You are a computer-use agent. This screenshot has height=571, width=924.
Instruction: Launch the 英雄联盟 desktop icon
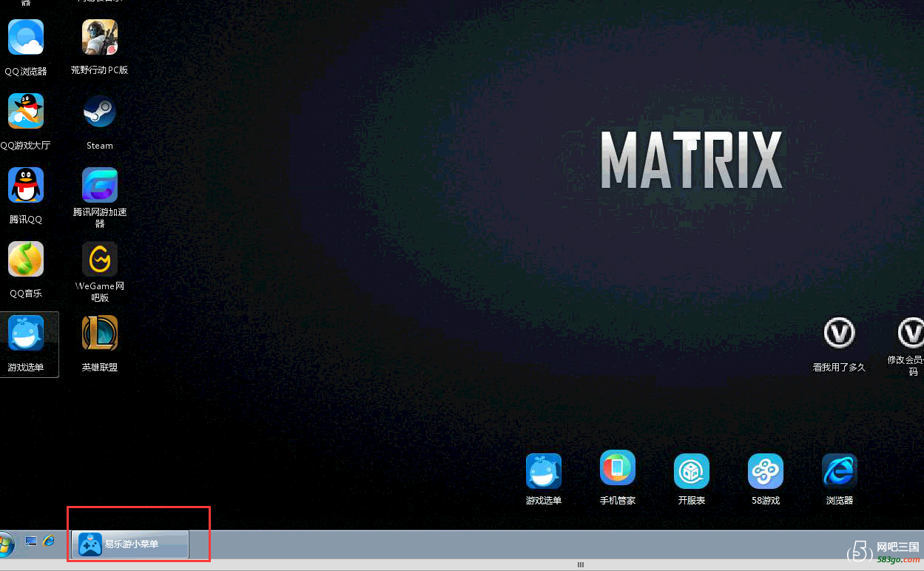click(x=100, y=334)
